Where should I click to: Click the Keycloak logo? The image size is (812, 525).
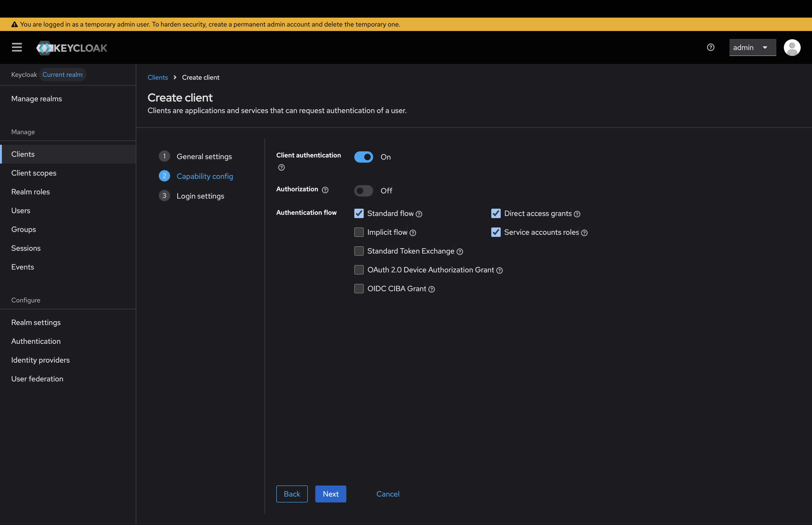click(x=72, y=48)
